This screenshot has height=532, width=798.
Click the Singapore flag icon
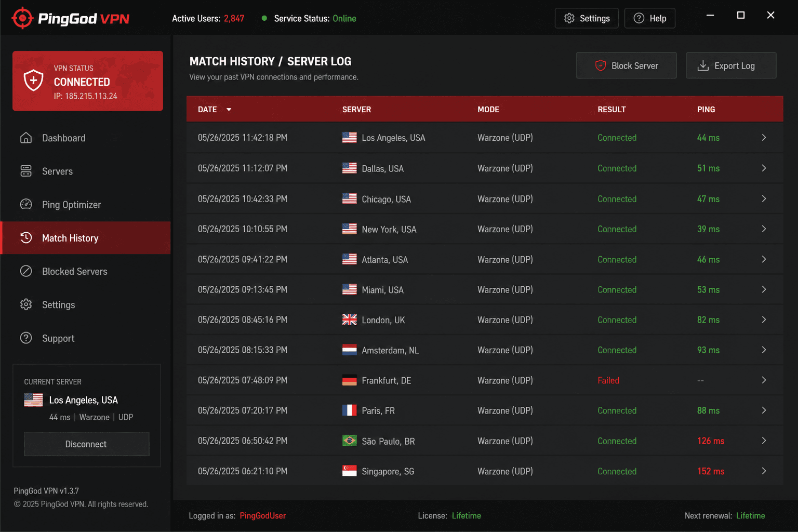[350, 471]
